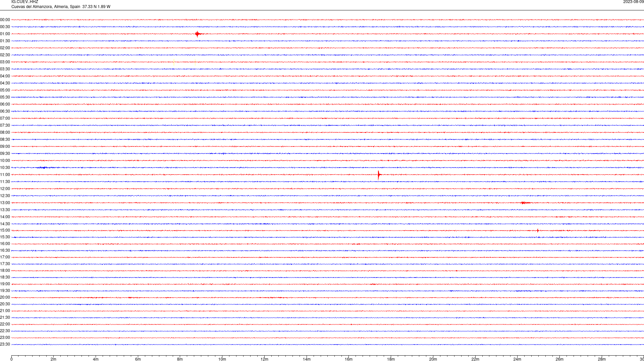The width and height of the screenshot is (644, 362).
Task: Click the 07:30 time row label
Action: tap(5, 125)
